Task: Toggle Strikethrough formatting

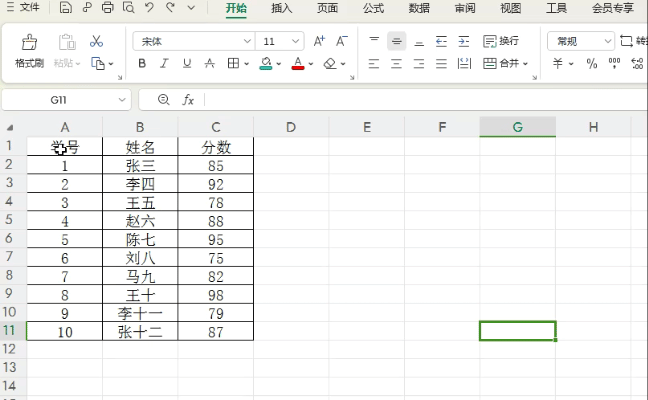Action: (210, 63)
